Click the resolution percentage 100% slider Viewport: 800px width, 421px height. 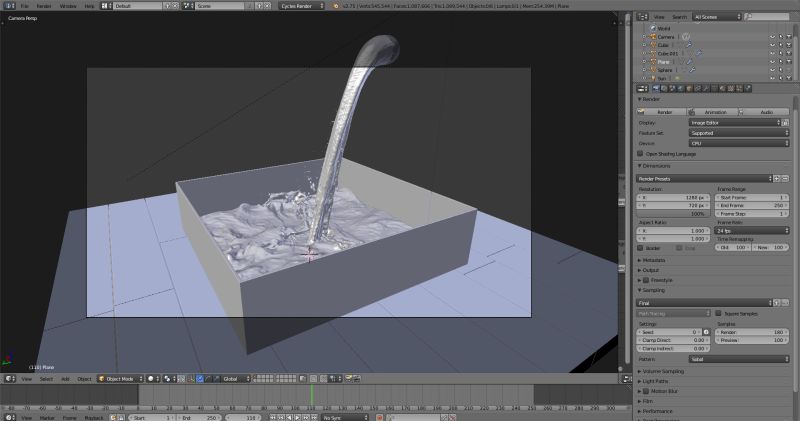pos(673,214)
